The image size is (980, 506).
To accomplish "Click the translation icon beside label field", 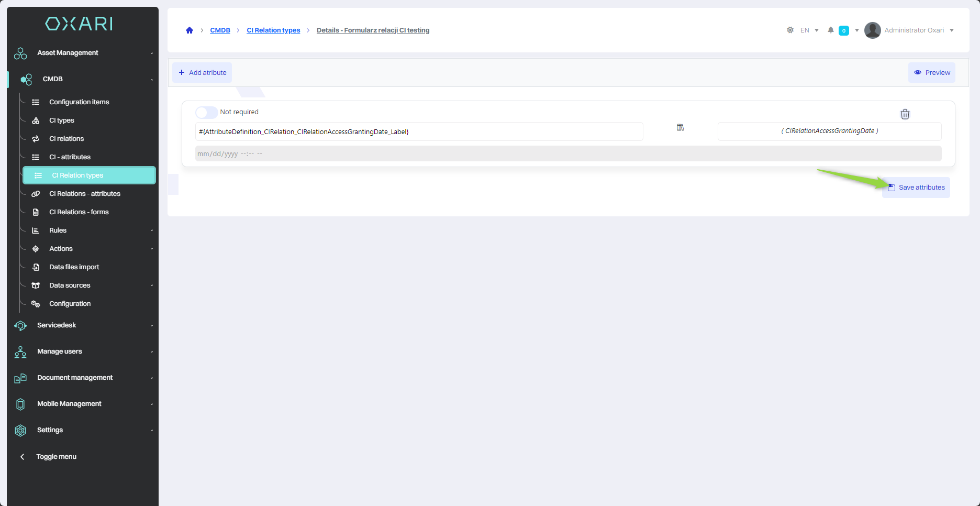I will 680,128.
